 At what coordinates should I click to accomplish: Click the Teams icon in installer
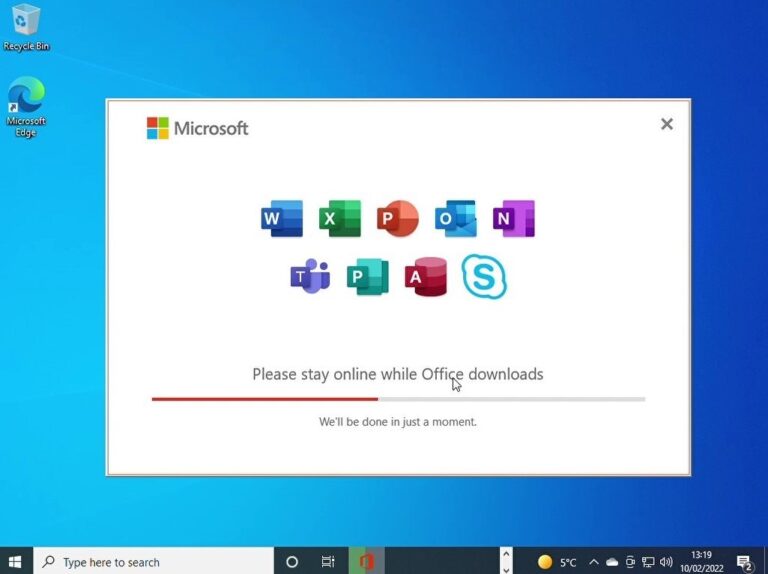(311, 277)
